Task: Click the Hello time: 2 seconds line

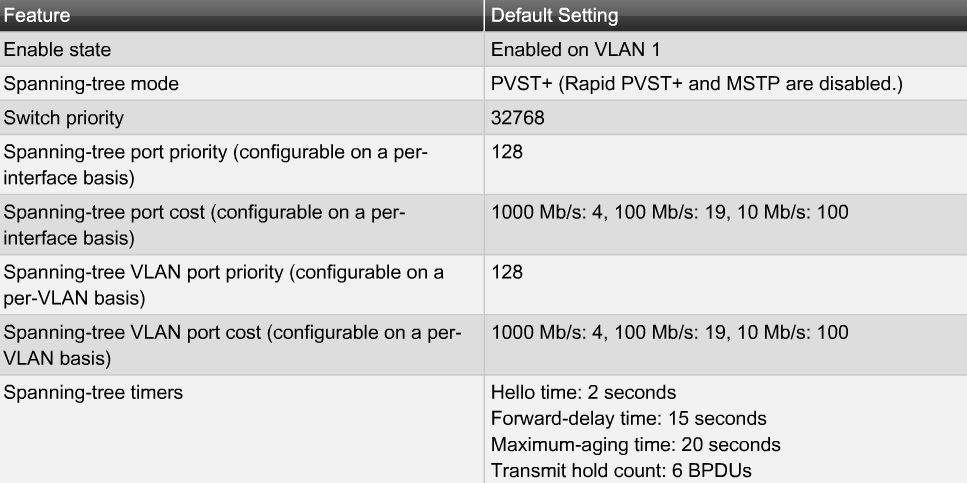Action: click(x=583, y=392)
